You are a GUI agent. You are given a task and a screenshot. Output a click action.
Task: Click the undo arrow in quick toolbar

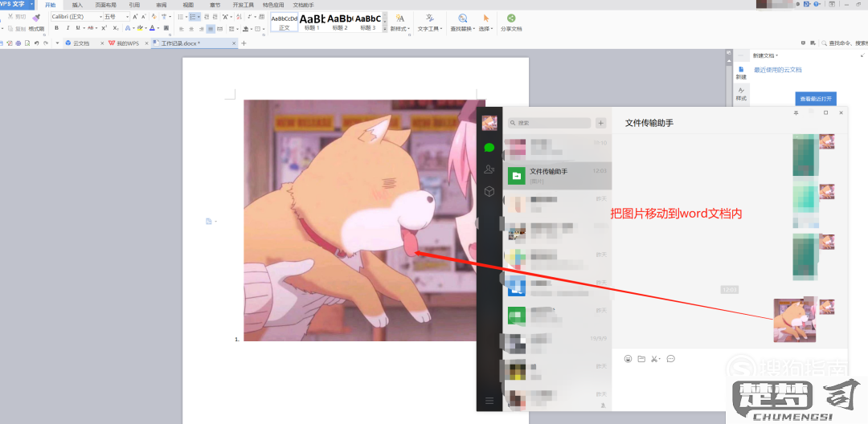click(x=36, y=43)
